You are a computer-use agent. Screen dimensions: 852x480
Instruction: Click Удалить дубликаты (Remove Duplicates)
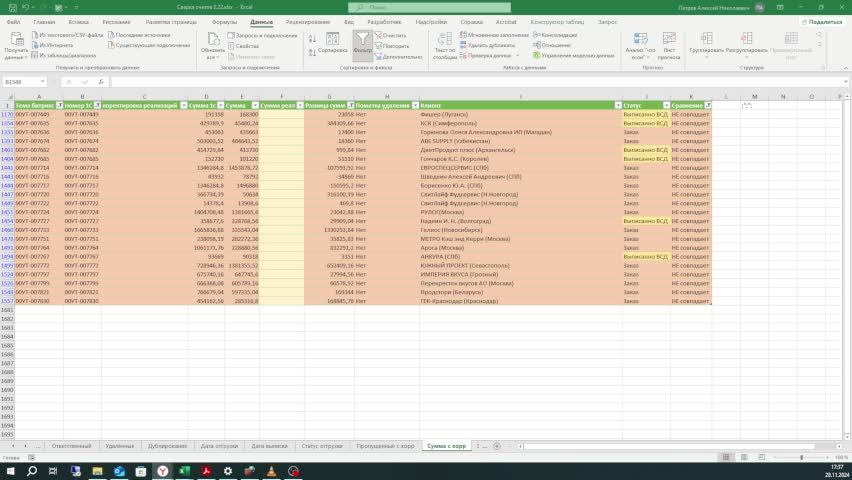pyautogui.click(x=487, y=45)
